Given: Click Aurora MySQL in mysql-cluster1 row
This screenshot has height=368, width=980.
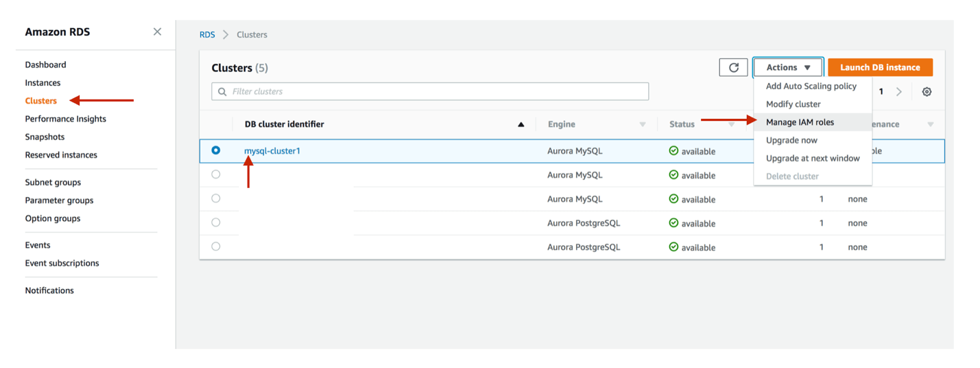Looking at the screenshot, I should point(575,150).
